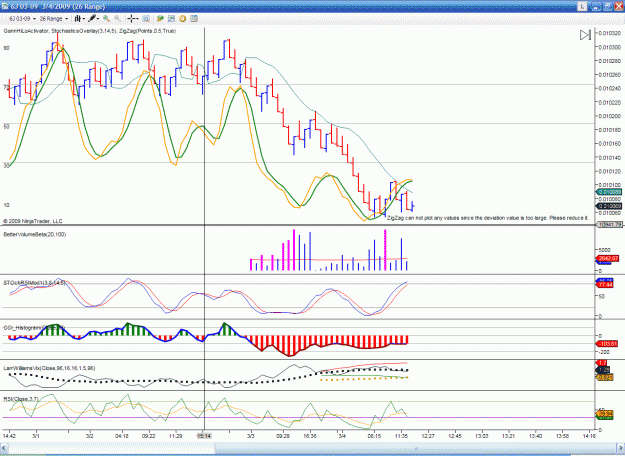Click the zoom in magnifier icon
Viewport: 625px width, 456px height.
point(106,18)
